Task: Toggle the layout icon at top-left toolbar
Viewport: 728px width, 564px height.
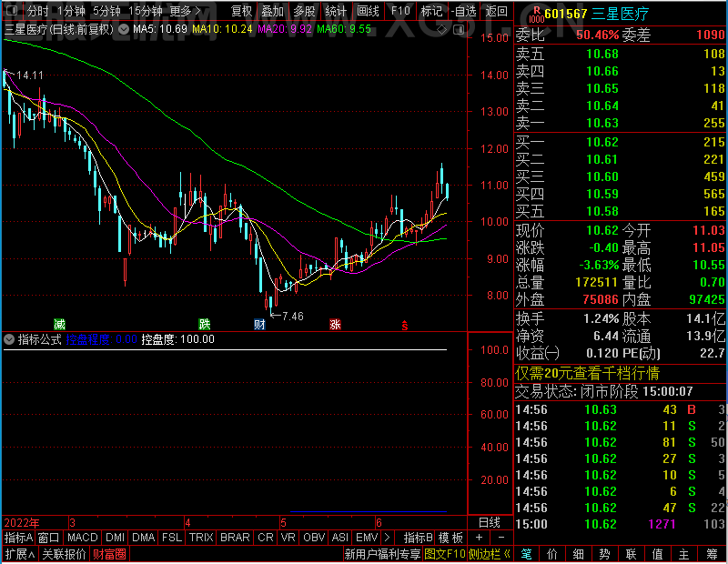Action: point(12,10)
